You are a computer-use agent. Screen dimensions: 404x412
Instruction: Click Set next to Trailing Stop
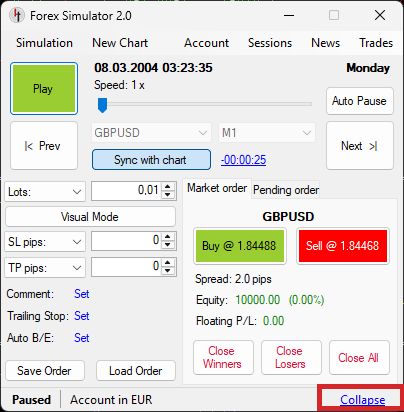82,316
